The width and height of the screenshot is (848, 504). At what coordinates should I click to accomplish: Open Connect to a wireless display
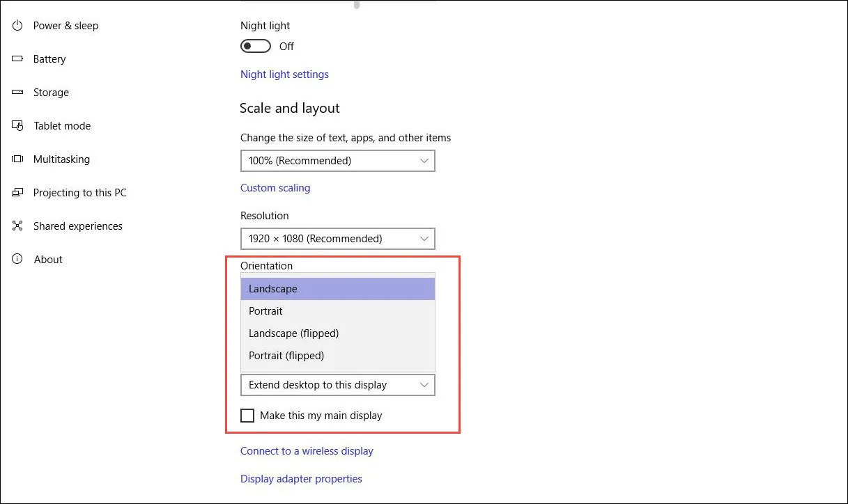point(307,451)
